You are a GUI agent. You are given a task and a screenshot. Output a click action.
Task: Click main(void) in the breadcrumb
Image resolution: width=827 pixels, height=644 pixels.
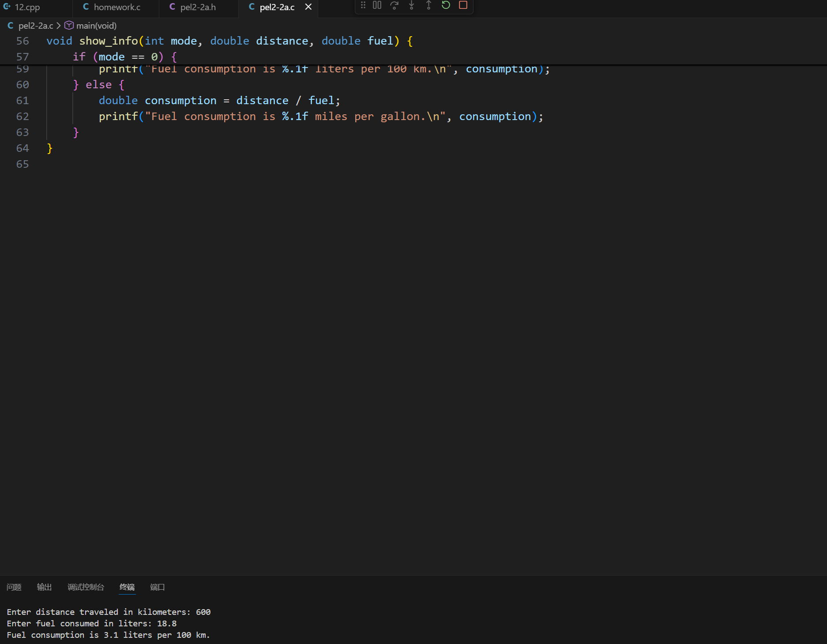point(96,26)
